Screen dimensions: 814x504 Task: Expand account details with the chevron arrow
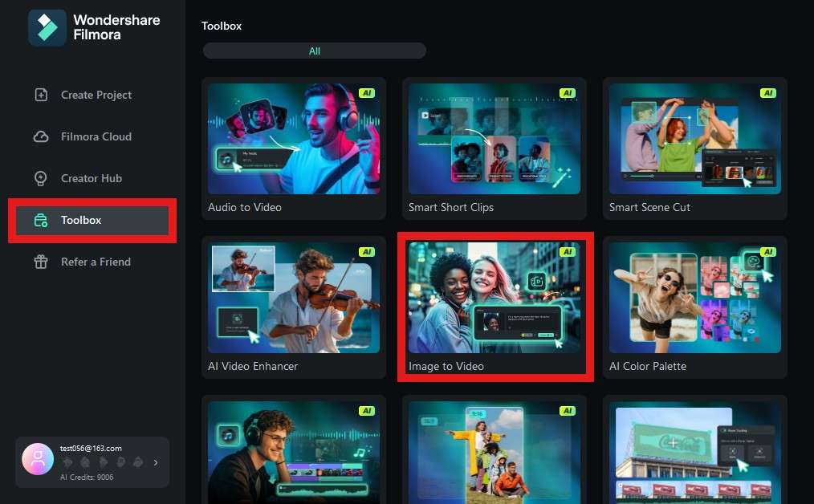pos(156,462)
